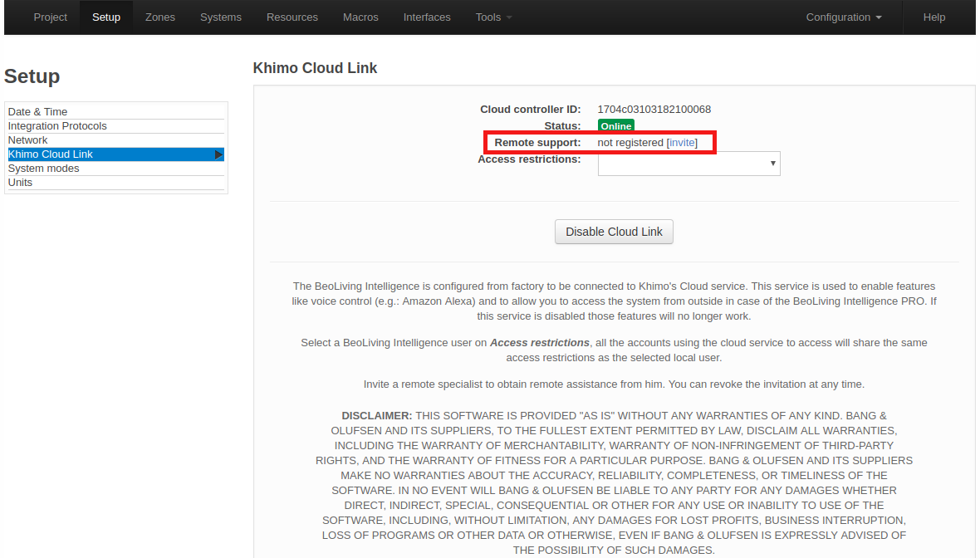
Task: Click the Disable Cloud Link button
Action: click(614, 232)
